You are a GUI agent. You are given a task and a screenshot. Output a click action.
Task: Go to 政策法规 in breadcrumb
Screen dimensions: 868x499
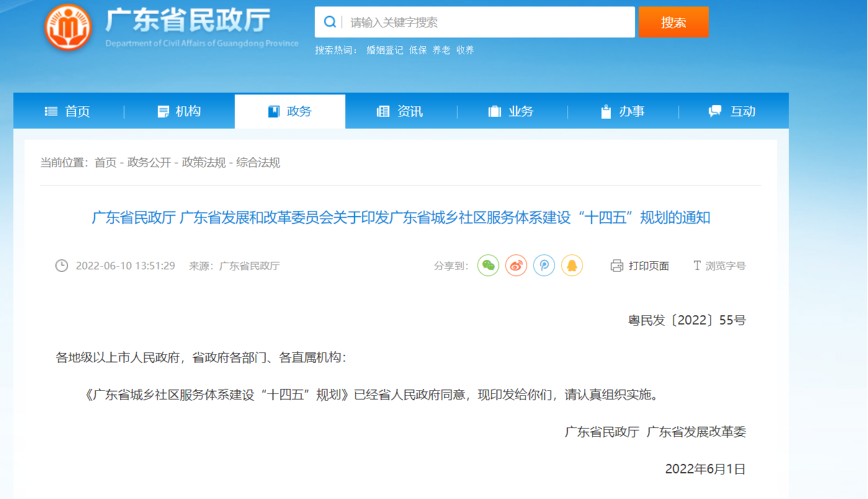pyautogui.click(x=204, y=162)
